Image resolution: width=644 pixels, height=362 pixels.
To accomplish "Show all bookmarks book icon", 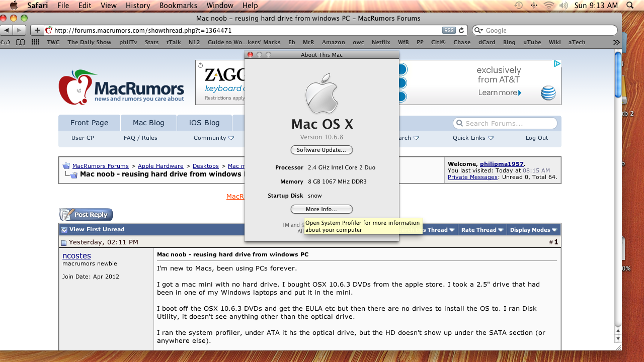I will point(20,42).
